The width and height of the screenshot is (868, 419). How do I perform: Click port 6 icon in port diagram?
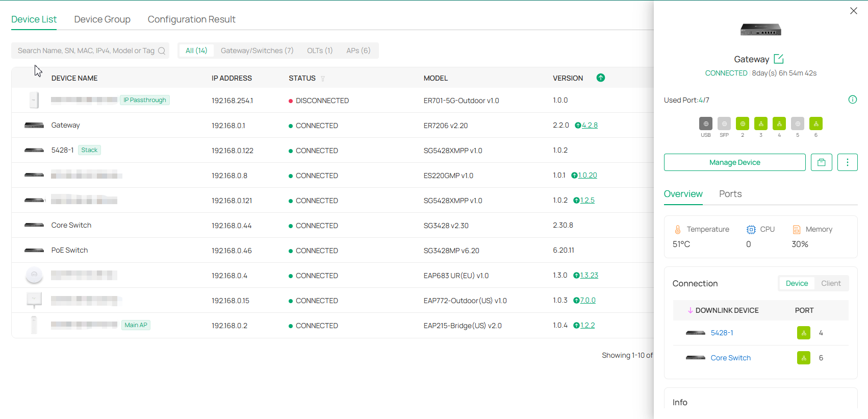pyautogui.click(x=815, y=124)
